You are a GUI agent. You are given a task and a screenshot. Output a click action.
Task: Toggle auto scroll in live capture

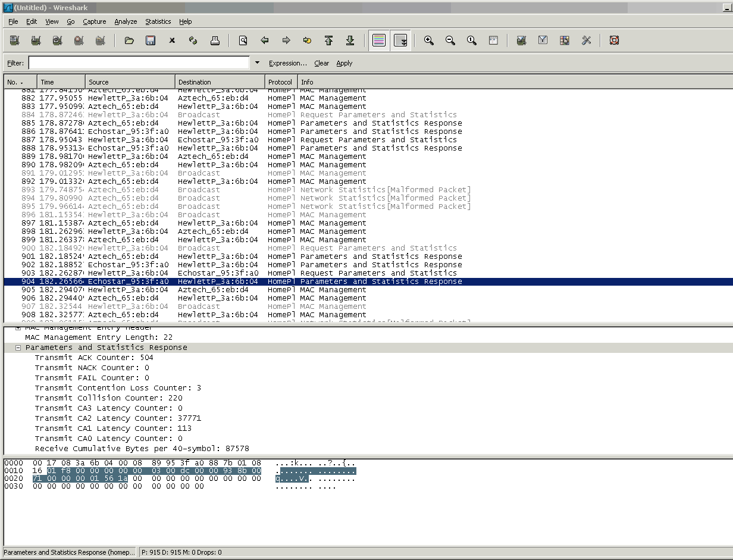tap(400, 40)
